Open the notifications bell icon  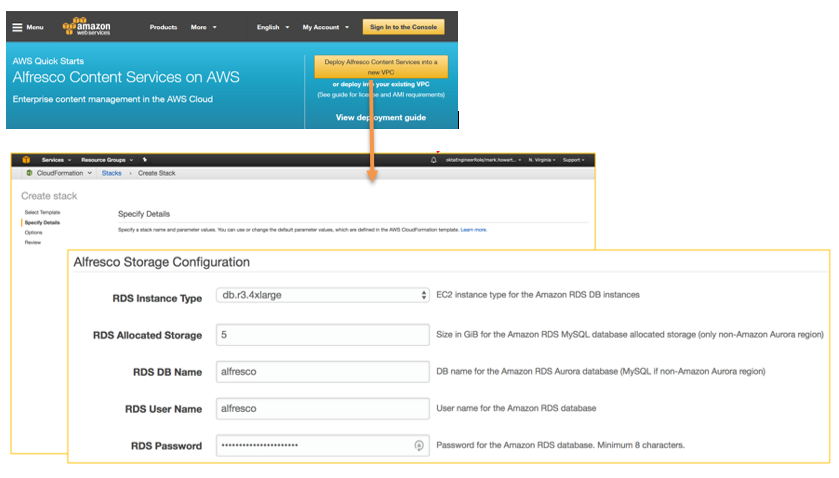coord(433,160)
